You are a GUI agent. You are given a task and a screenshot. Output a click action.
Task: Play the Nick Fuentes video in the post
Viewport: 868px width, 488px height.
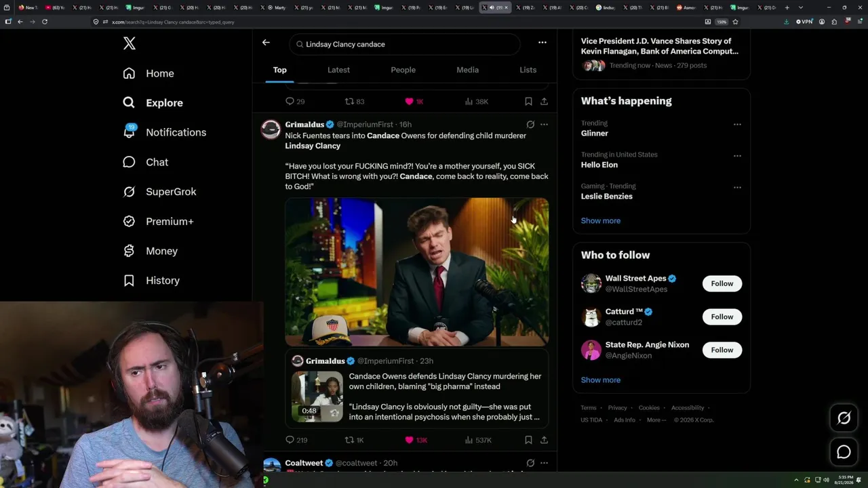[x=417, y=272]
